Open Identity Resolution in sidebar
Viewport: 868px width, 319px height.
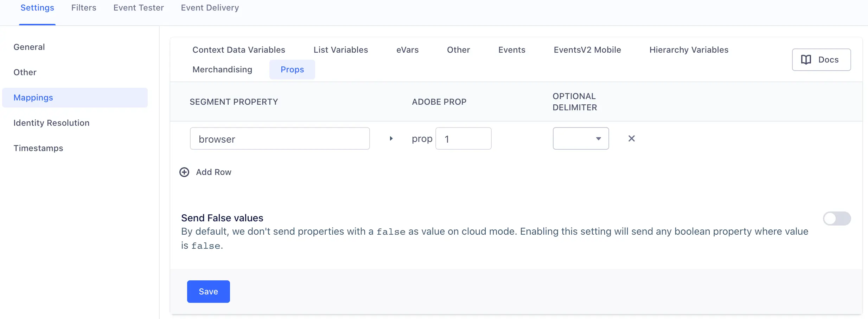point(51,123)
